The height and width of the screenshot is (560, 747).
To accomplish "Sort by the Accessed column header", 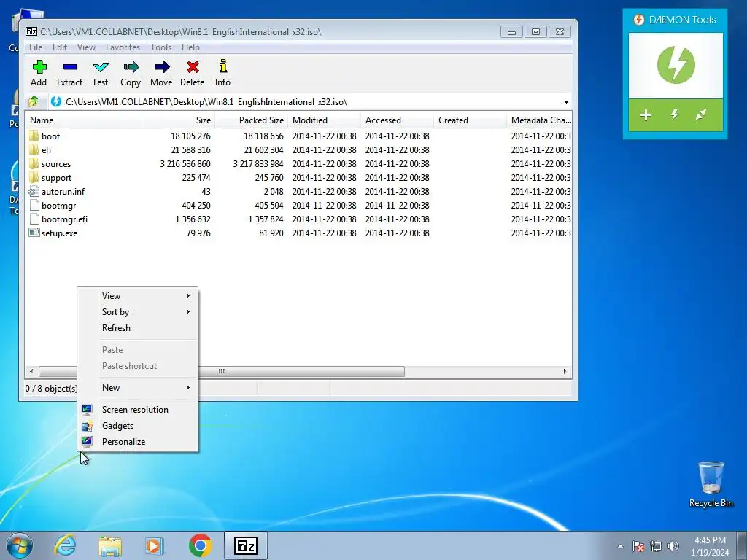I will coord(397,120).
